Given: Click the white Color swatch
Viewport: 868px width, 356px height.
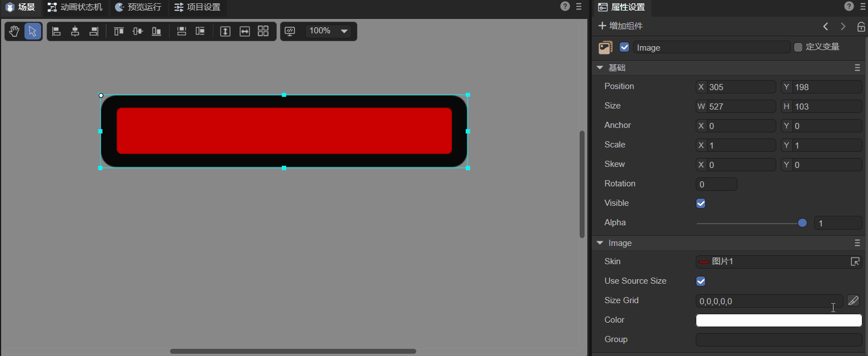Looking at the screenshot, I should (778, 320).
